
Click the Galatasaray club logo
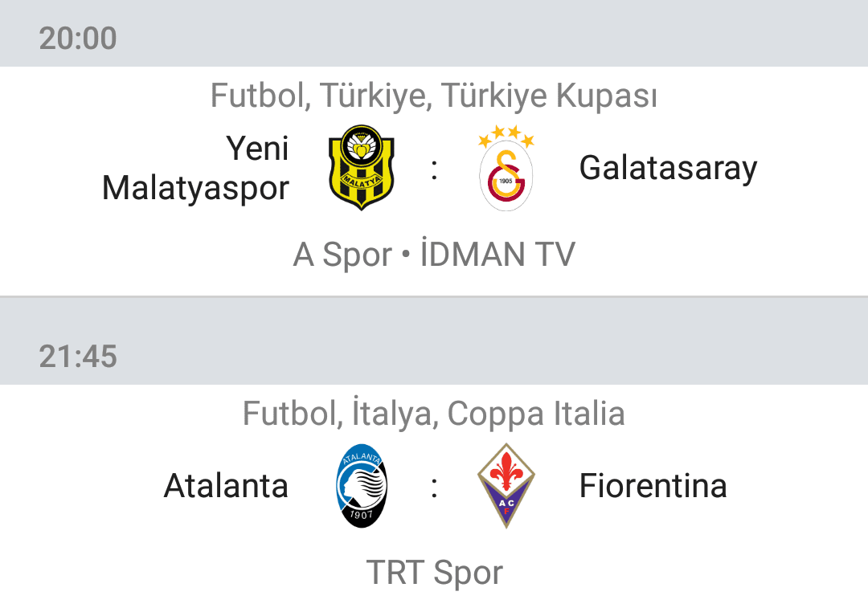pyautogui.click(x=506, y=168)
